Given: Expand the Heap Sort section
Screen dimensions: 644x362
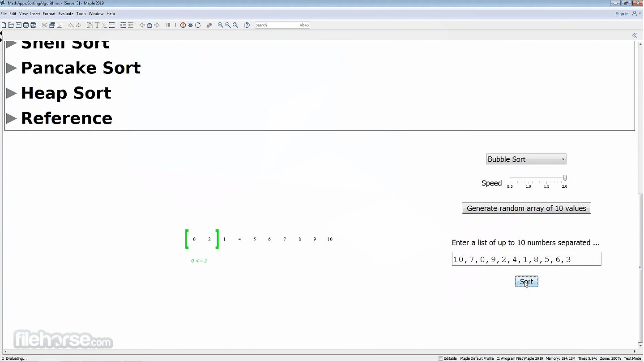Looking at the screenshot, I should pos(12,93).
